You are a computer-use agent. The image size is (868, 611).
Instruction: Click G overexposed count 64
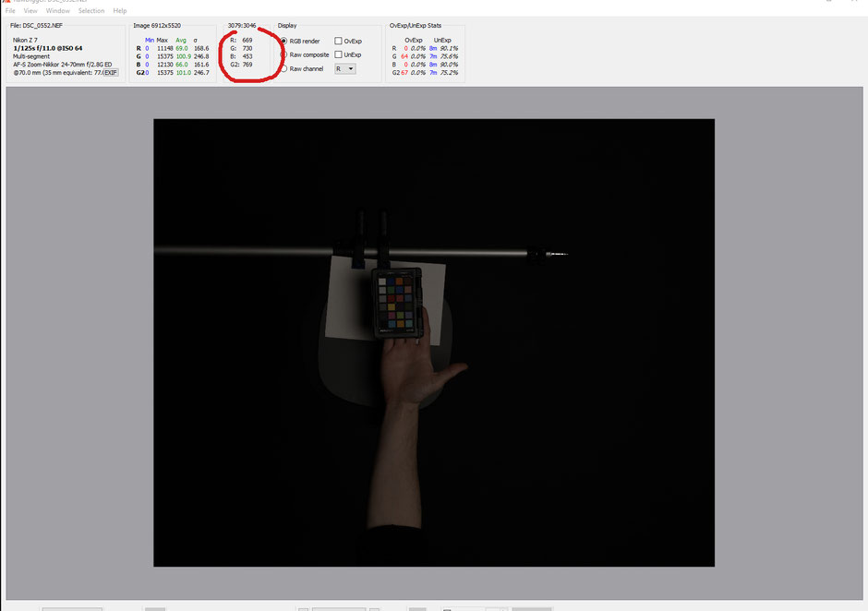tap(404, 56)
